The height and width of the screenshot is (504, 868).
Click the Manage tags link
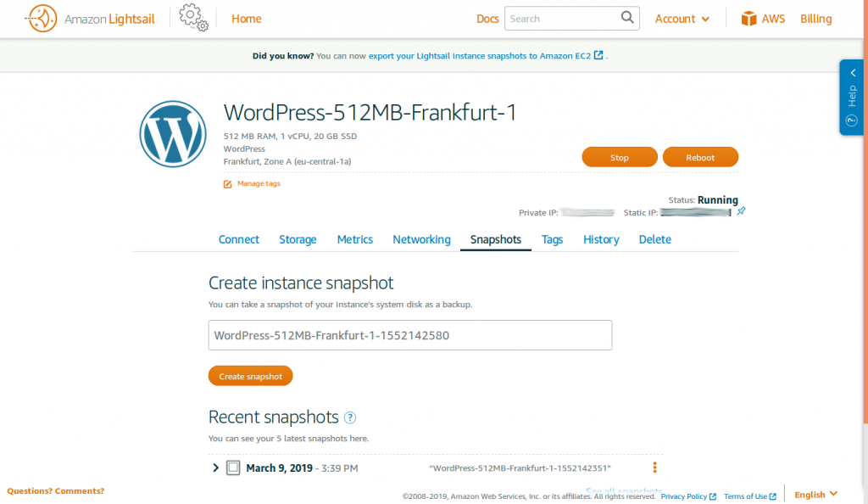pyautogui.click(x=259, y=183)
